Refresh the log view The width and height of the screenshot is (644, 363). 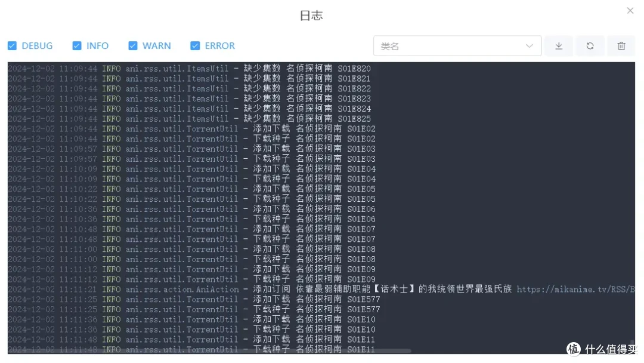[x=590, y=46]
